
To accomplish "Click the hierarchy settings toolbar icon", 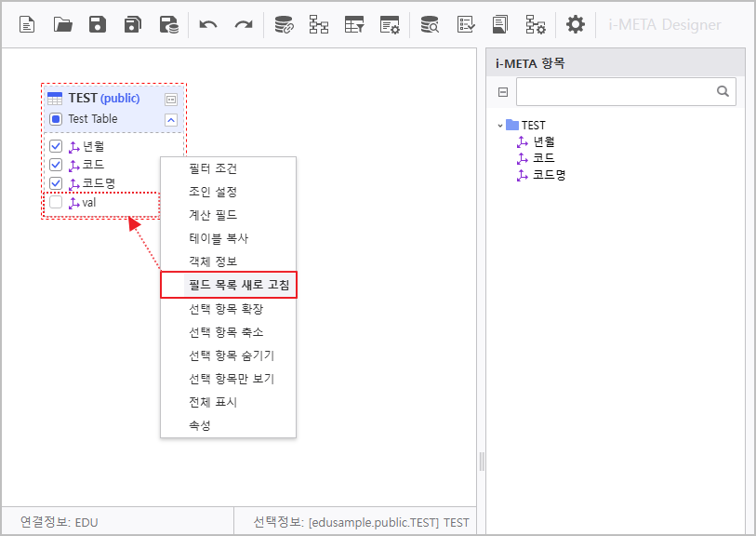I will click(536, 24).
